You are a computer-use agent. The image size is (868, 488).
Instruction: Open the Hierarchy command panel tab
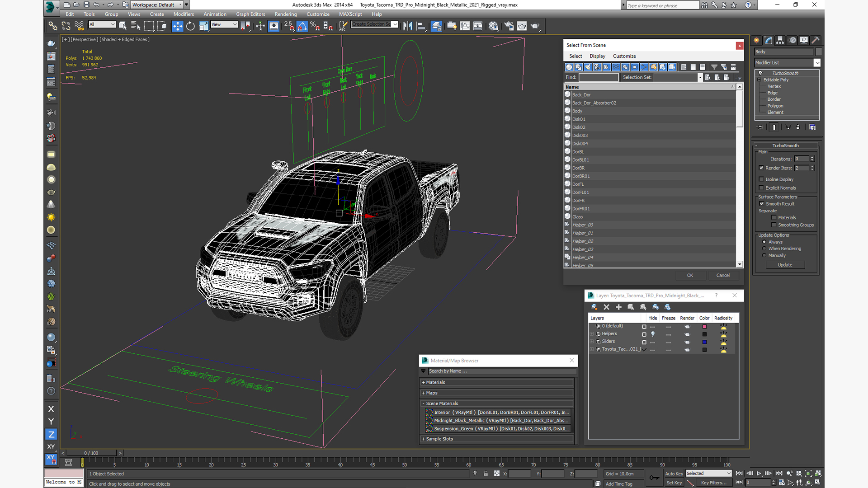780,40
